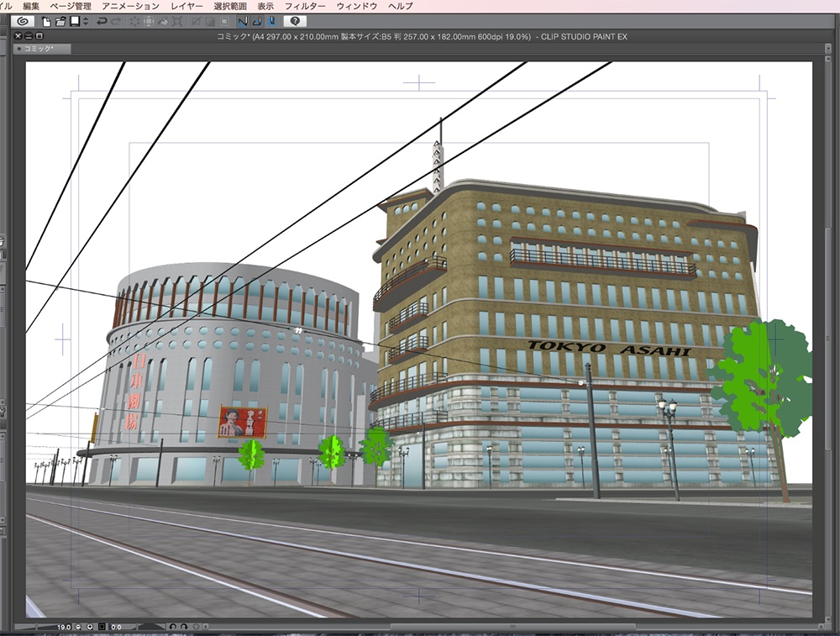
Task: Create a new document with New icon
Action: (x=46, y=22)
